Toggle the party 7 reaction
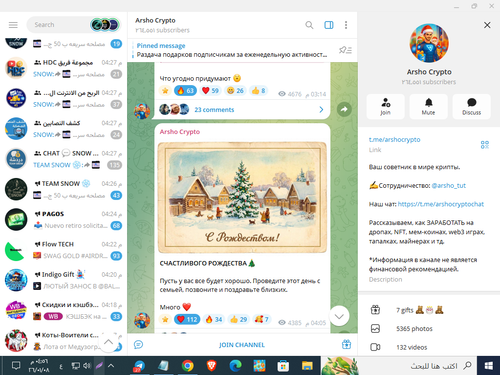 click(262, 319)
